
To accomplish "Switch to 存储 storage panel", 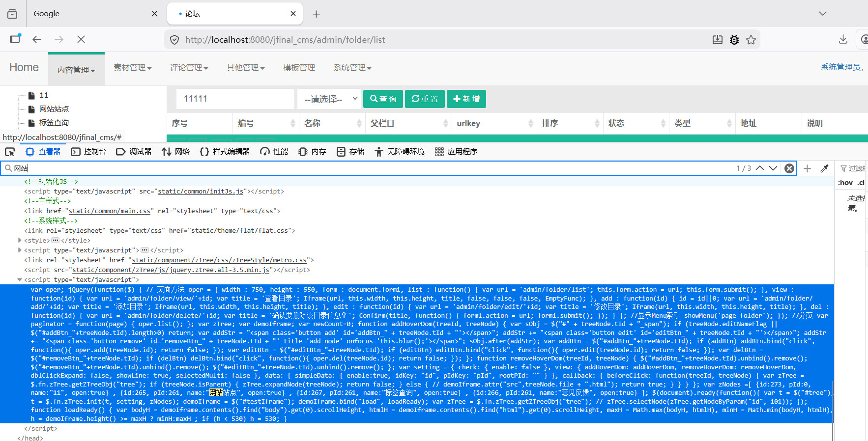I will click(x=350, y=152).
